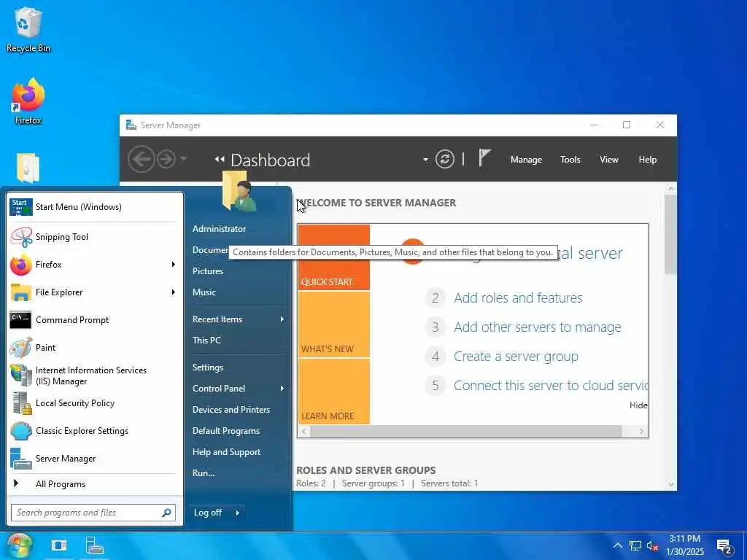The width and height of the screenshot is (747, 560).
Task: Click the Command Prompt icon
Action: (x=20, y=320)
